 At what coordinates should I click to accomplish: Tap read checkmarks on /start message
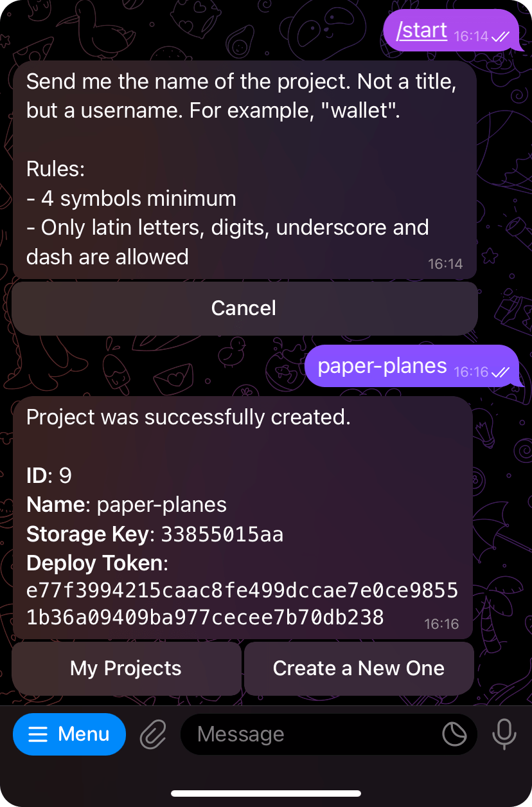coord(500,37)
